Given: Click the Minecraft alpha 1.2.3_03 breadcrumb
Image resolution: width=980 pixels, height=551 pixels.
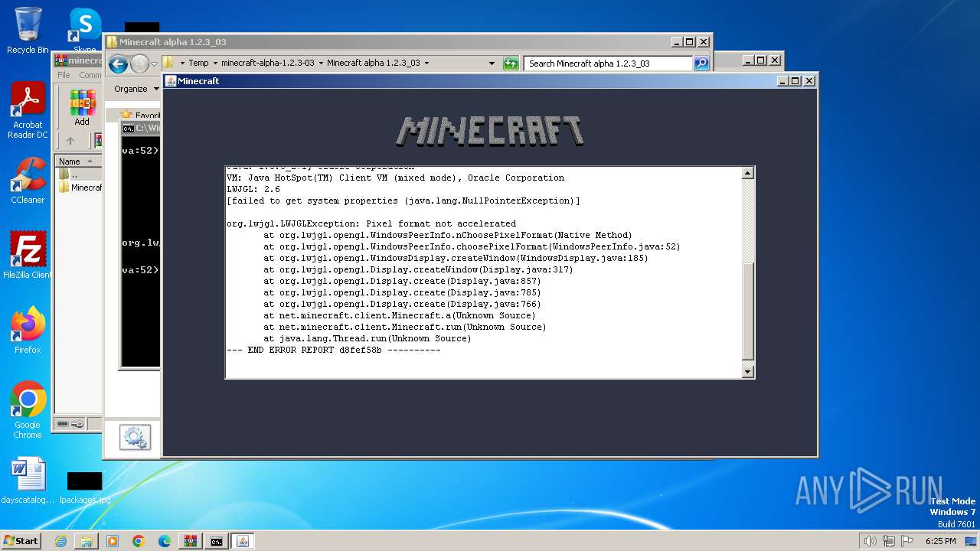Looking at the screenshot, I should (373, 64).
